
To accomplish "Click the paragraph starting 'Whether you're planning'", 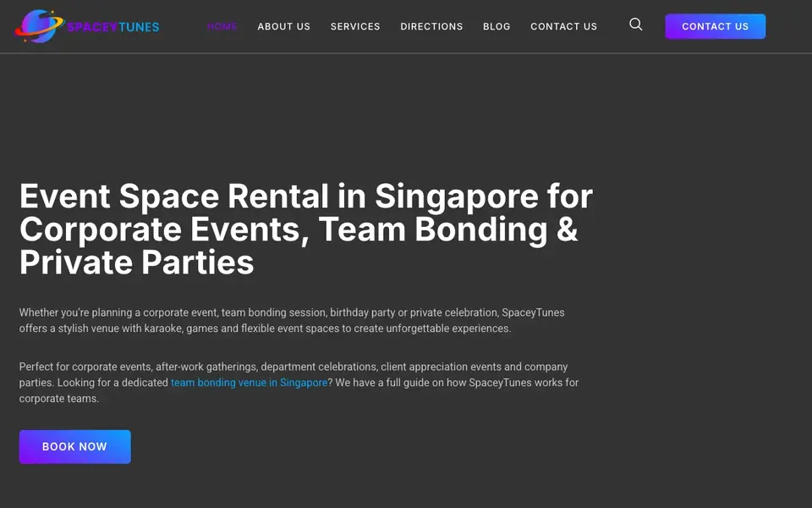I will 292,320.
